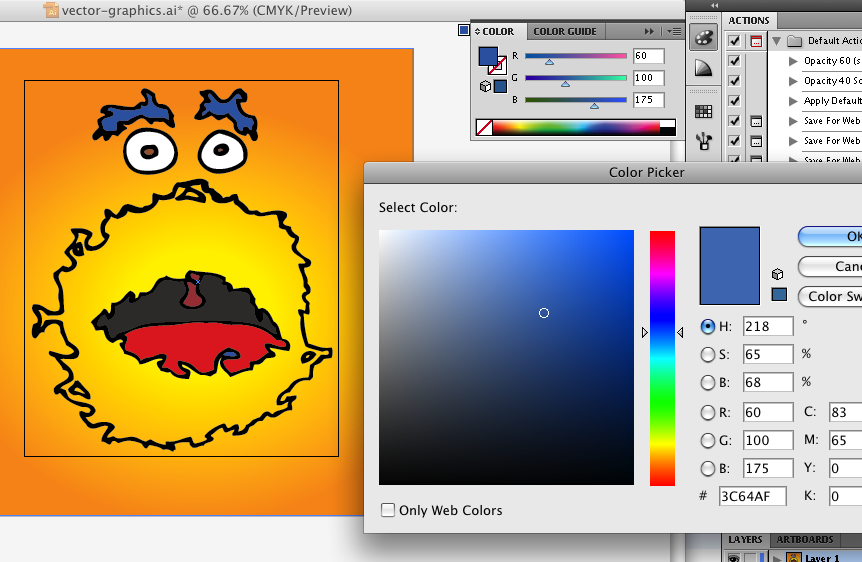
Task: Open the Brushes dock icon
Action: coord(703,140)
